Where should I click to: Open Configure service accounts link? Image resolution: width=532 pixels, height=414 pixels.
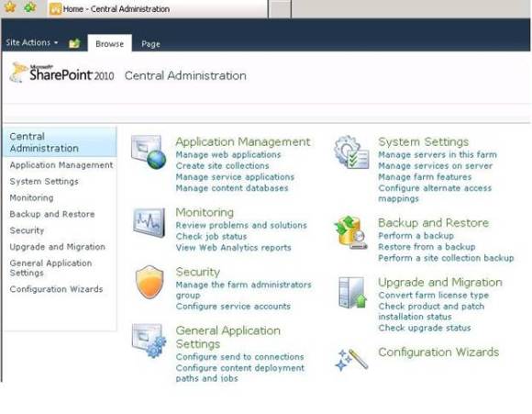point(233,307)
